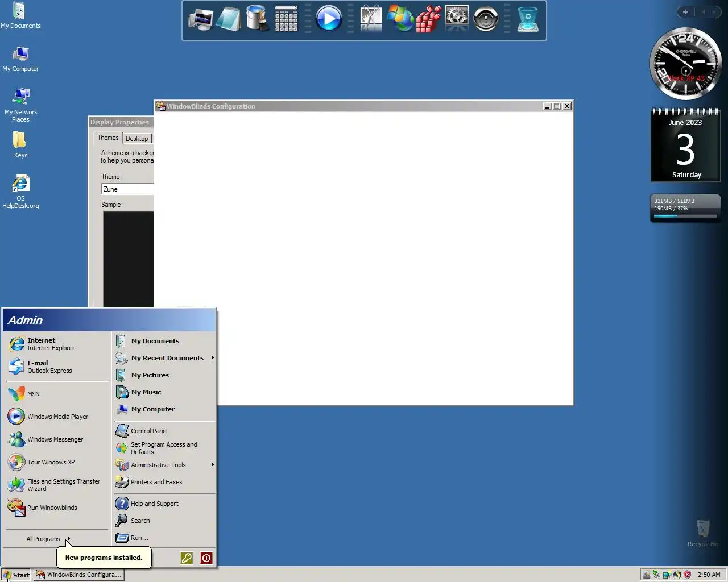Open the paint bucket icon in the dock
The width and height of the screenshot is (728, 582).
pos(257,19)
